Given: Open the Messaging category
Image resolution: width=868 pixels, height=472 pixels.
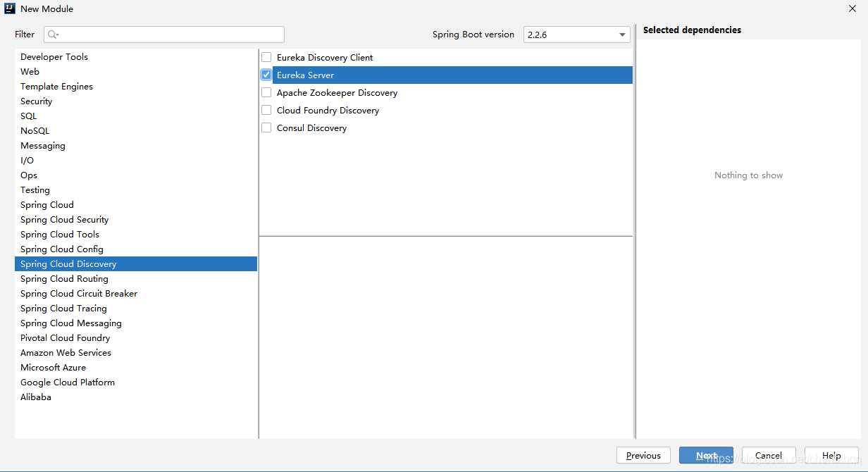Looking at the screenshot, I should (136, 146).
